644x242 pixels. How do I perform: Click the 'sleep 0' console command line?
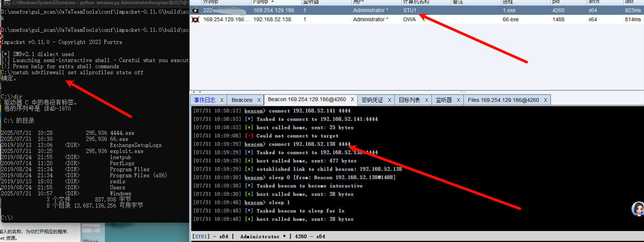click(x=294, y=177)
